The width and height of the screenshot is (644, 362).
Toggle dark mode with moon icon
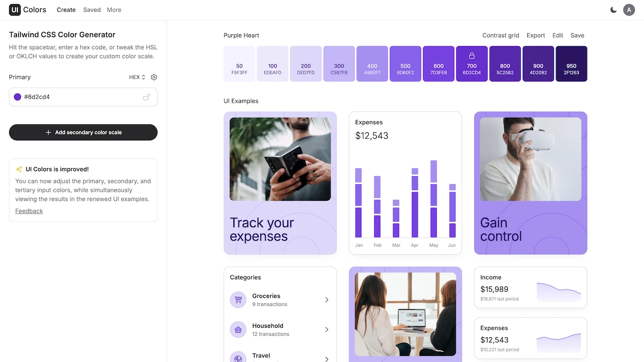pos(613,10)
